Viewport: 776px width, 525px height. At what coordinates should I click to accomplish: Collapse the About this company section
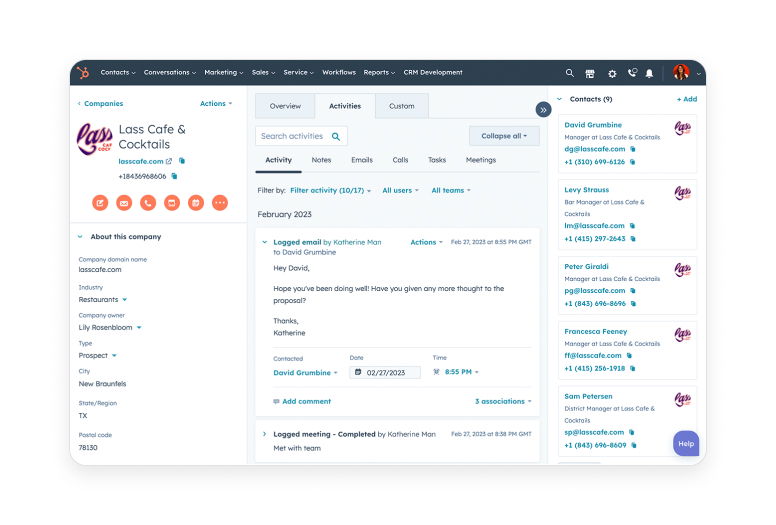click(x=80, y=237)
